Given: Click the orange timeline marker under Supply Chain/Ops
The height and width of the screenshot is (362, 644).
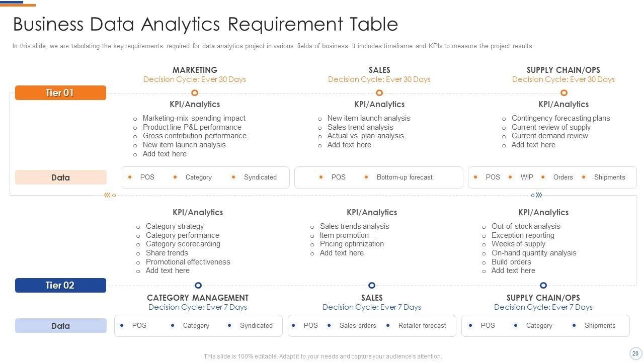Looking at the screenshot, I should (563, 93).
